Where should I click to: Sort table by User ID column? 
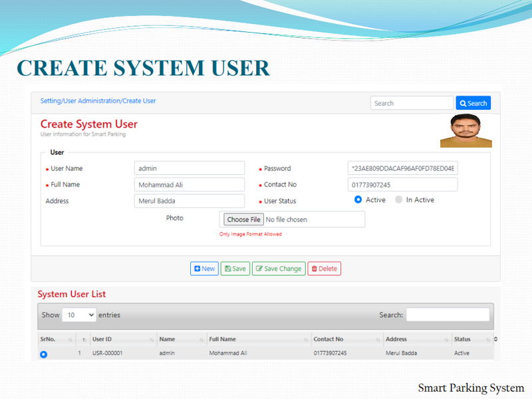tap(102, 339)
